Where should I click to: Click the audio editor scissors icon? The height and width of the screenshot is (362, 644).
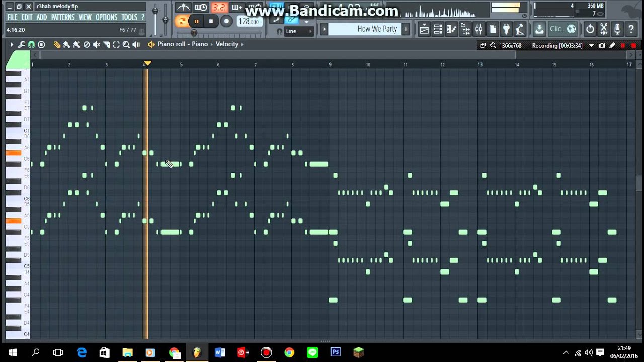pos(604,29)
